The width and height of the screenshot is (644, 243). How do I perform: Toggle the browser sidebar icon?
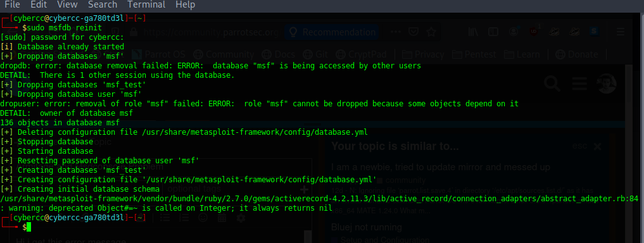[493, 32]
